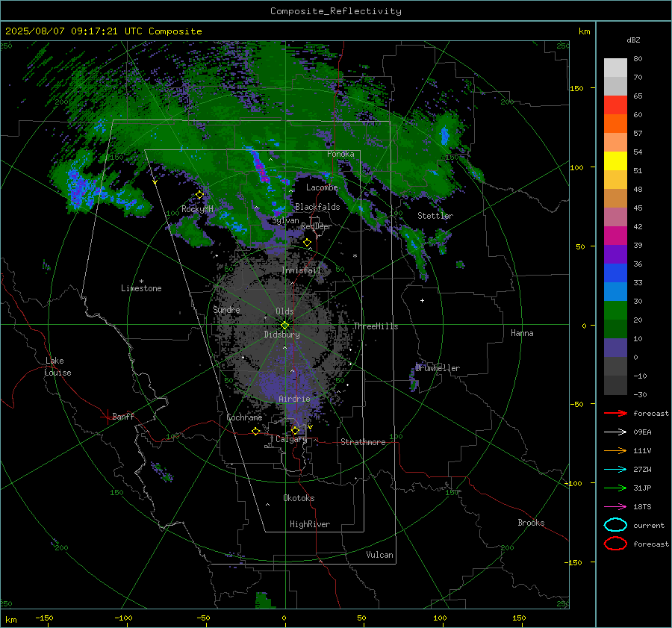Viewport: 672px width, 628px height.
Task: Click the yellow diamond marker below Cochrane
Action: coord(256,431)
